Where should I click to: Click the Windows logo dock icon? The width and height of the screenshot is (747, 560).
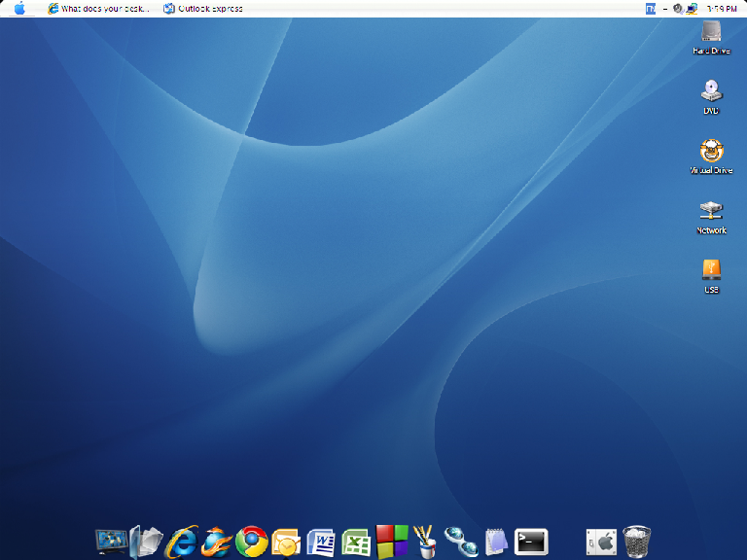click(x=392, y=541)
